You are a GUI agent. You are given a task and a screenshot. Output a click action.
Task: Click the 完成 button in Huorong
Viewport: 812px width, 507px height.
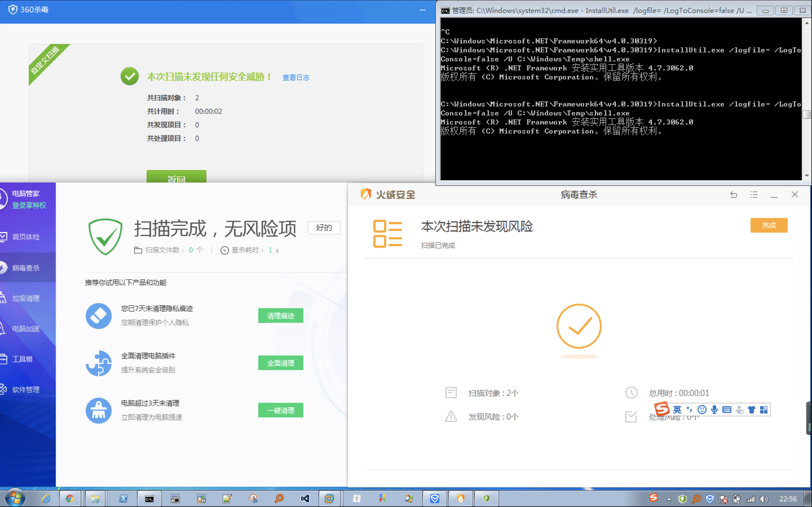[769, 225]
